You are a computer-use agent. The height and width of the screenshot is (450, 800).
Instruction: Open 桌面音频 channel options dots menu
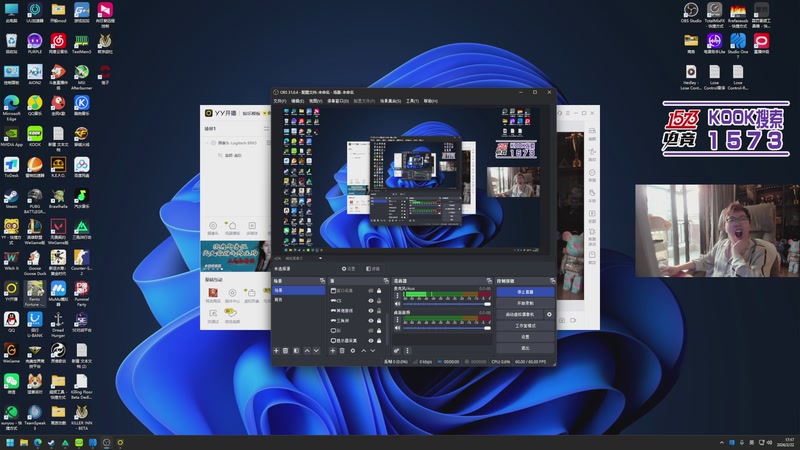(397, 319)
